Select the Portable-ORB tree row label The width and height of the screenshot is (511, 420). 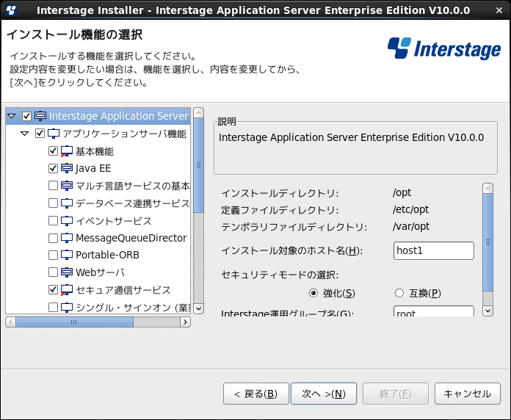click(107, 255)
